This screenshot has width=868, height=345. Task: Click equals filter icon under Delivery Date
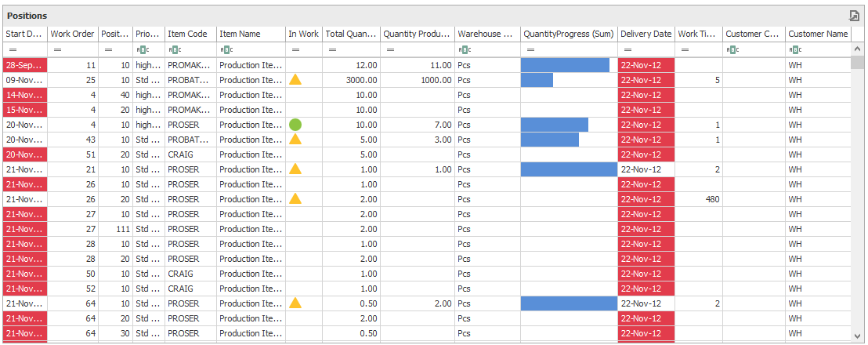click(x=625, y=49)
